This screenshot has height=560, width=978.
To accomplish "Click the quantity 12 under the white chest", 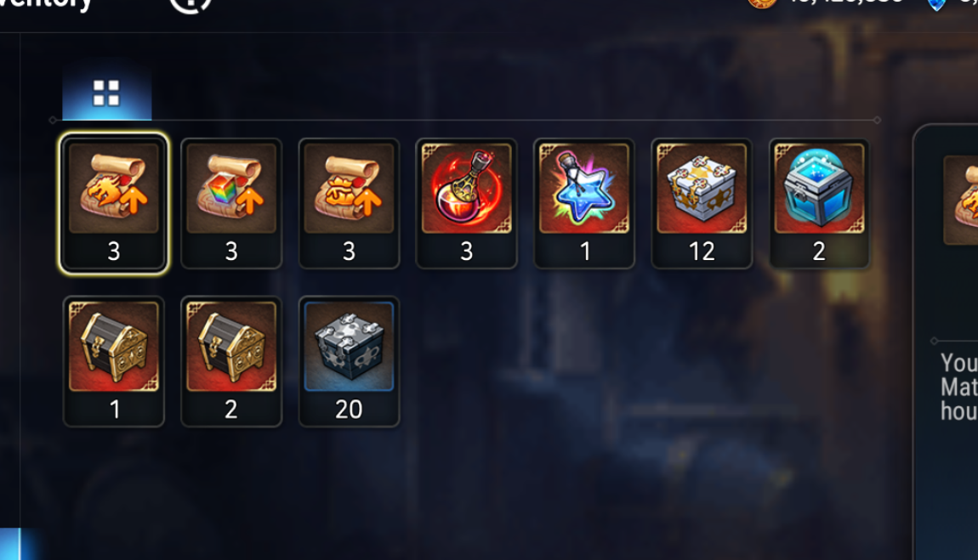I will 702,252.
